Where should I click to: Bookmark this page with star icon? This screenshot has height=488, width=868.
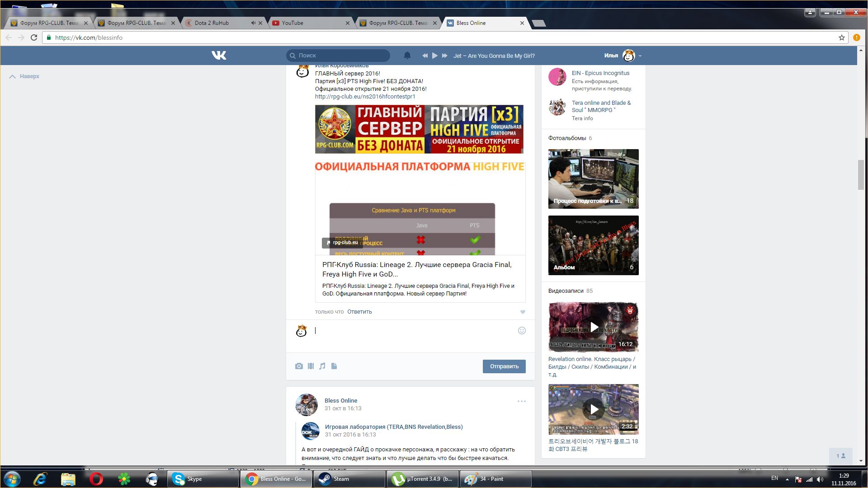[842, 38]
